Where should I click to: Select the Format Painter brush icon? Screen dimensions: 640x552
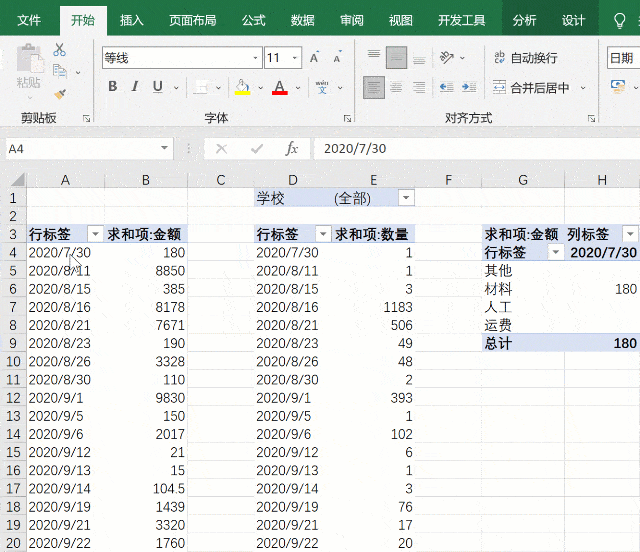59,95
